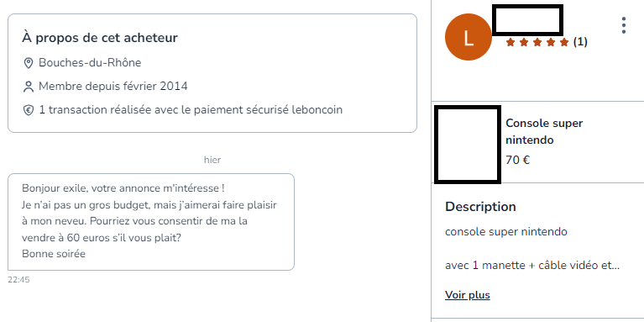
Task: Click the five-star rating stars
Action: (537, 42)
